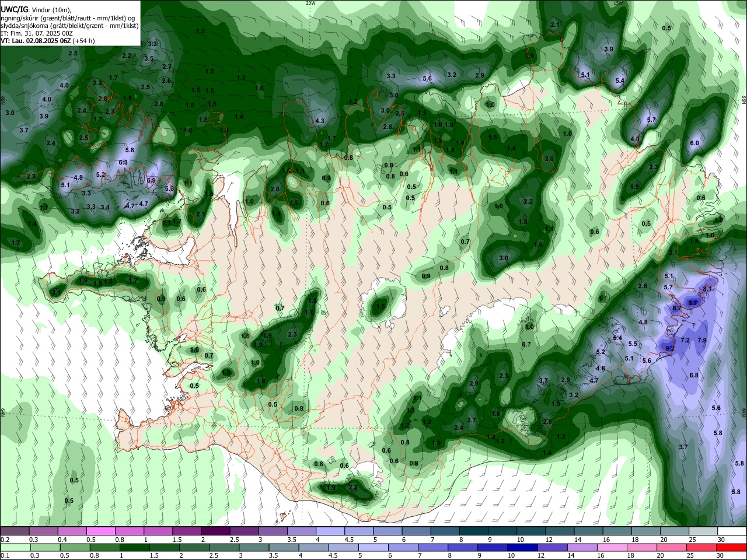
Task: Select the pale grey swatch labeled 25 in top legend
Action: [703, 531]
